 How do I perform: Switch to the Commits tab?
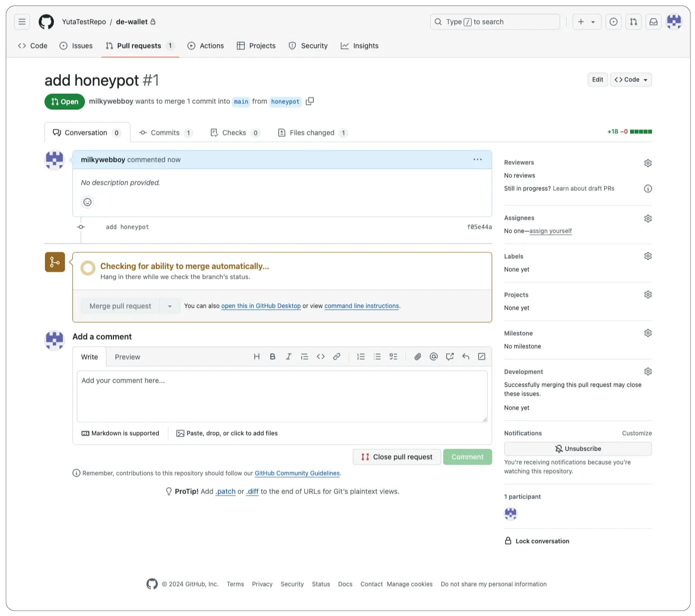[x=166, y=133]
